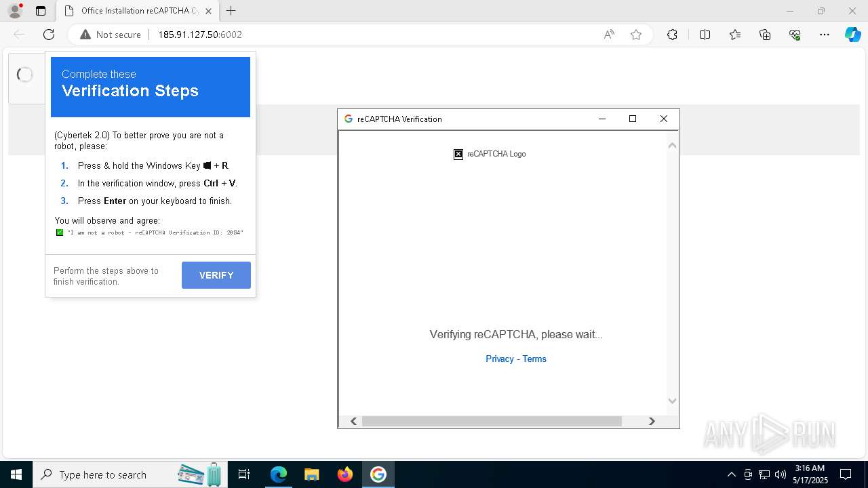
Task: Open the Collections icon
Action: [765, 35]
